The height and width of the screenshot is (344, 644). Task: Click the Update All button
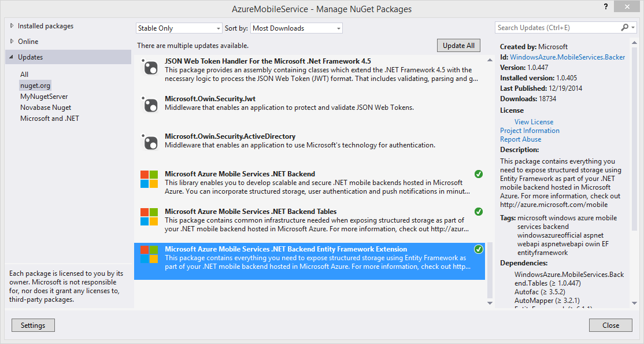[x=458, y=46]
